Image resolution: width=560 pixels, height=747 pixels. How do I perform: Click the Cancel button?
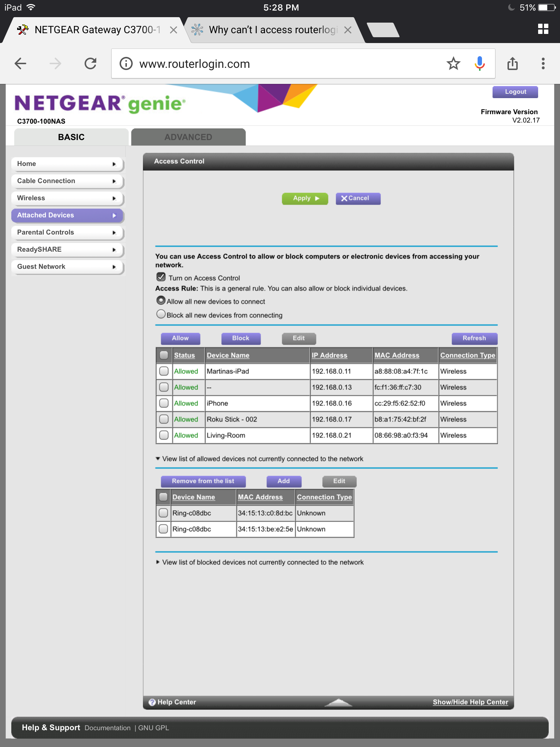point(358,198)
